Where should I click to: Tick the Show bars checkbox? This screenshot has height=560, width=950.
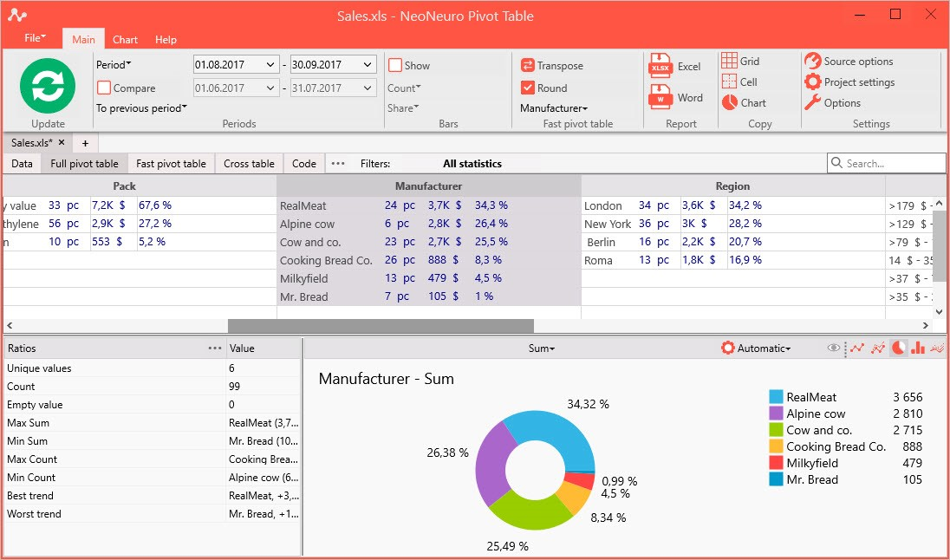coord(395,65)
